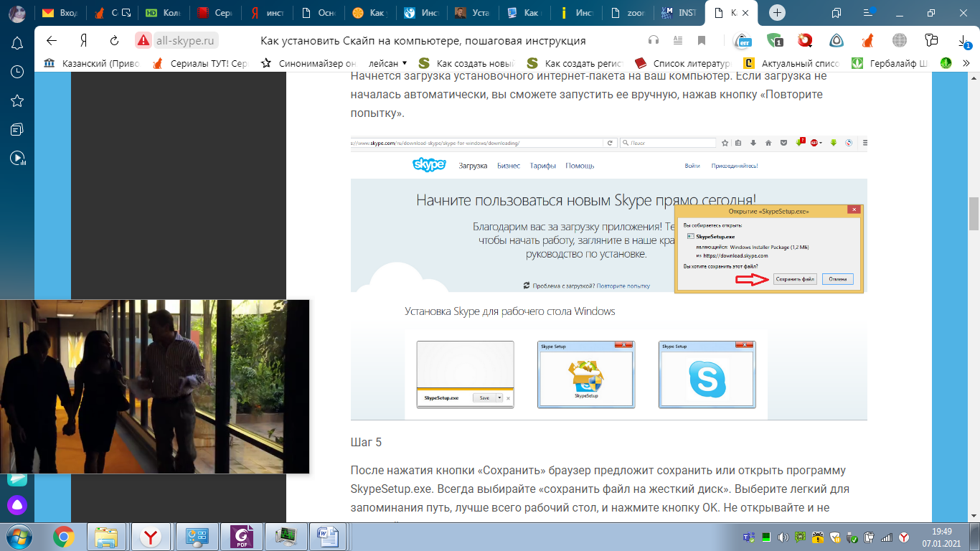Open the password manager key icon
The height and width of the screenshot is (551, 980).
coord(932,40)
